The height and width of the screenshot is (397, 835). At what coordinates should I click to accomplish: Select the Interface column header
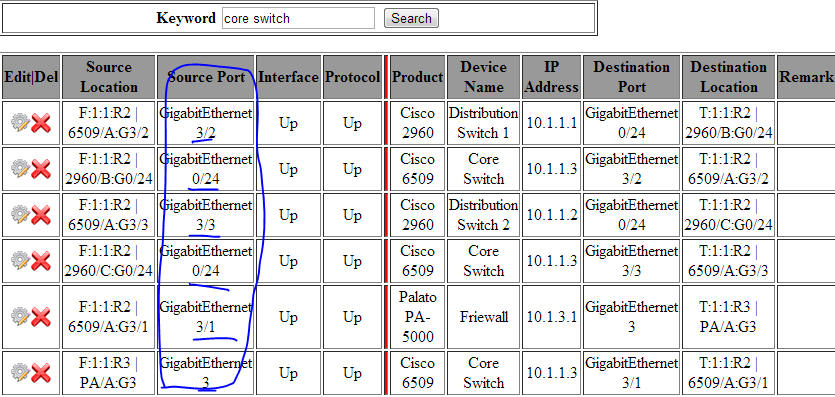click(288, 77)
